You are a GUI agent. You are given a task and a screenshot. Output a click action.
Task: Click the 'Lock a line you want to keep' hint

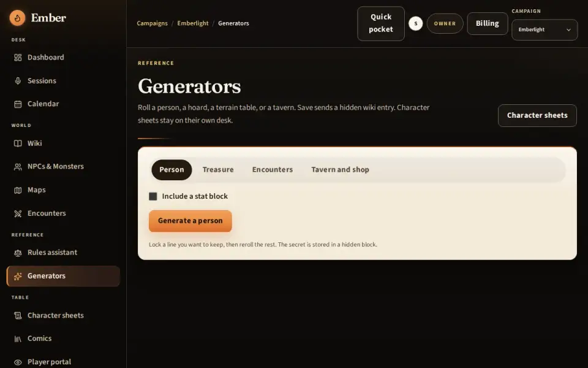(x=263, y=245)
